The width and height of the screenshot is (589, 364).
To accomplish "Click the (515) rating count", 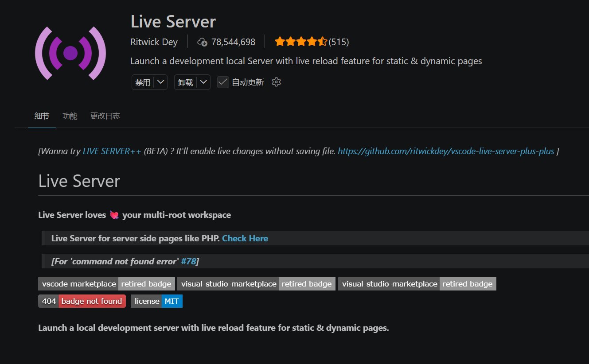I will [339, 42].
